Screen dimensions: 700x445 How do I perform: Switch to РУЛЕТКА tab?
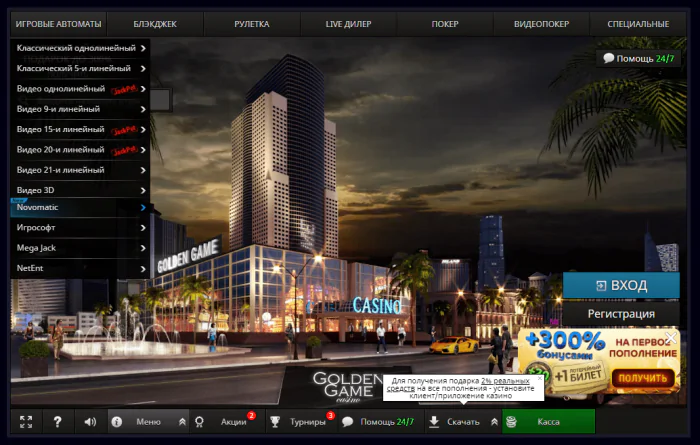click(252, 24)
